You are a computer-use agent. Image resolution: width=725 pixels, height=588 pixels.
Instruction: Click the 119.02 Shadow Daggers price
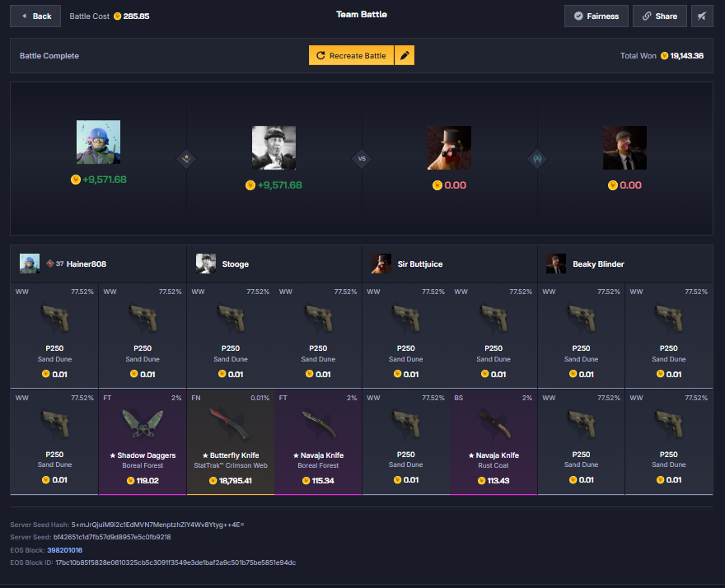click(x=147, y=481)
